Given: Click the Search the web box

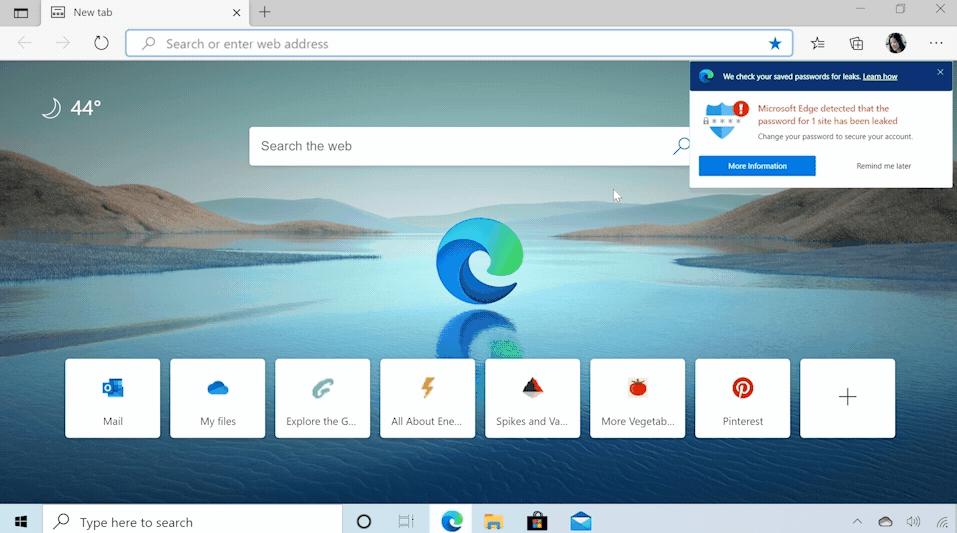Looking at the screenshot, I should (469, 146).
